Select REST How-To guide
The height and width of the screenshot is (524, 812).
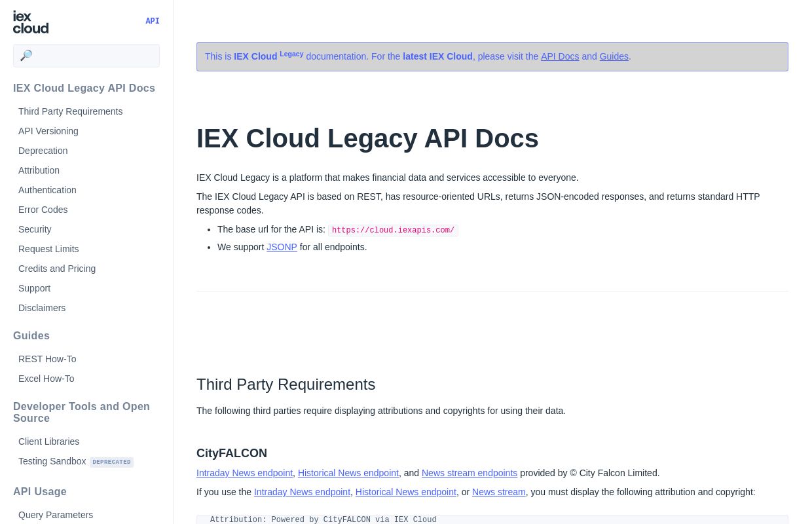coord(47,359)
